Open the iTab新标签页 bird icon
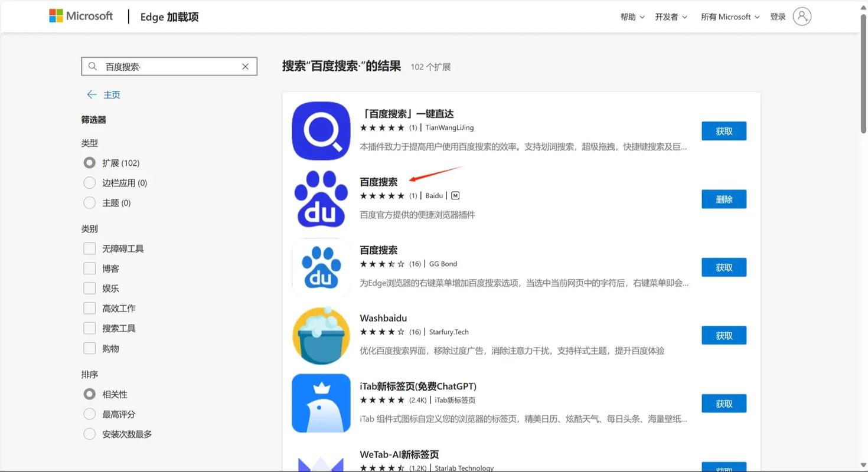 (321, 403)
